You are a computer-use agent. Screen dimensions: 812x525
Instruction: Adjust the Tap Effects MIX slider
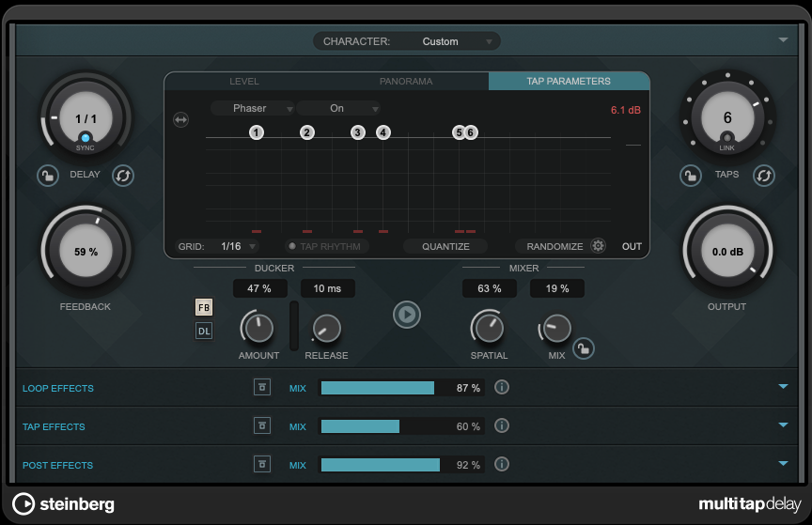coord(401,426)
